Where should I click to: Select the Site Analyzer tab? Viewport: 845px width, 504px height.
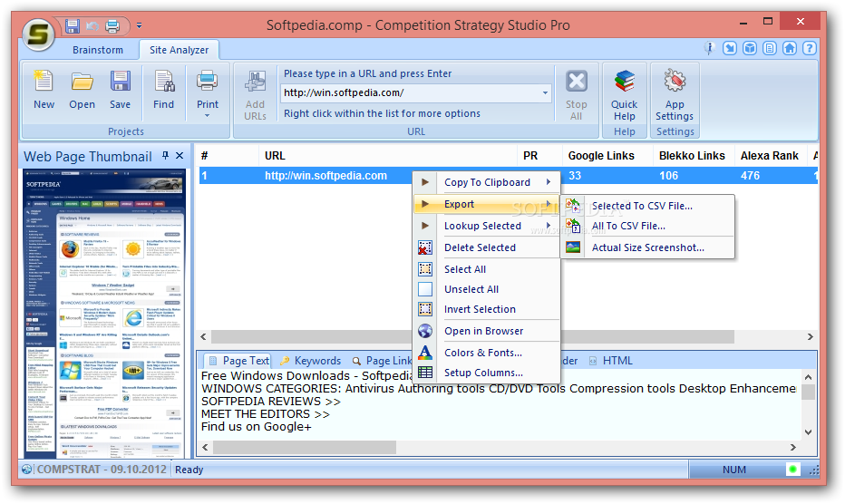(x=179, y=50)
